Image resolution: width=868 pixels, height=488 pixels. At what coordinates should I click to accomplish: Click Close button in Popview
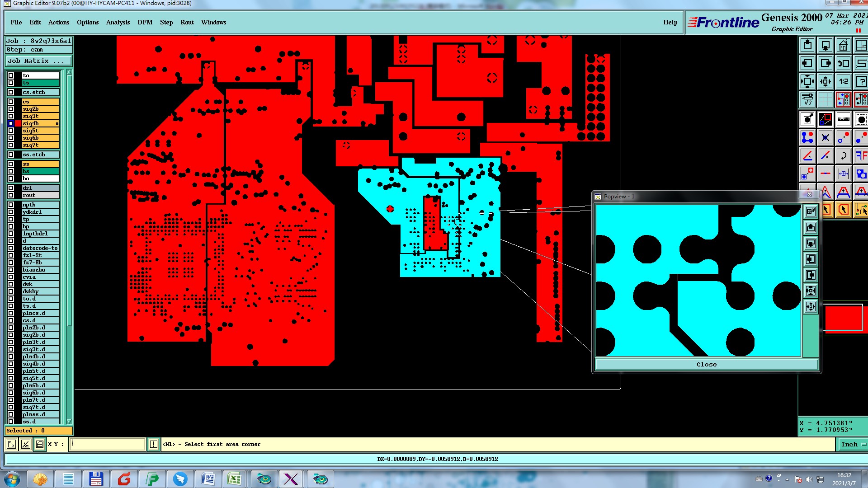(706, 365)
